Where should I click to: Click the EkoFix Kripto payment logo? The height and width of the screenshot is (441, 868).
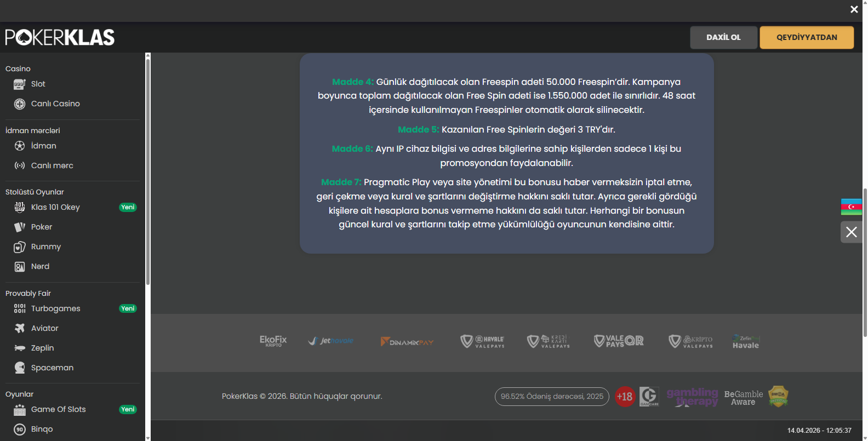click(x=273, y=341)
